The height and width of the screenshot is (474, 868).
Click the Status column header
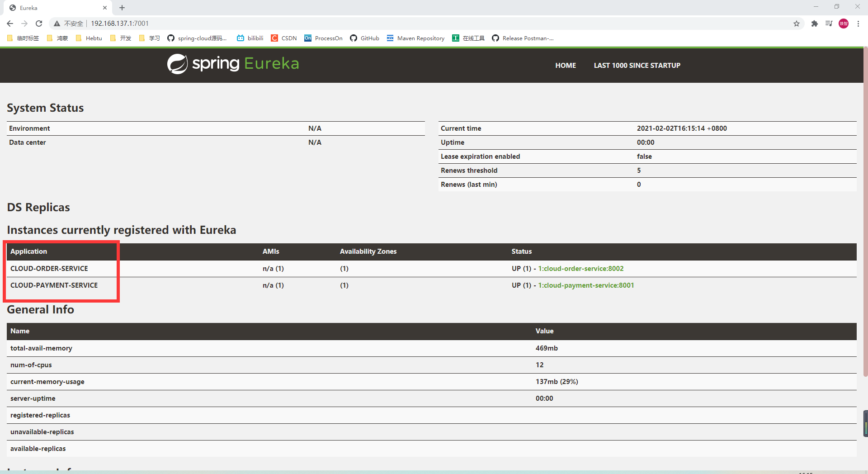click(x=522, y=251)
